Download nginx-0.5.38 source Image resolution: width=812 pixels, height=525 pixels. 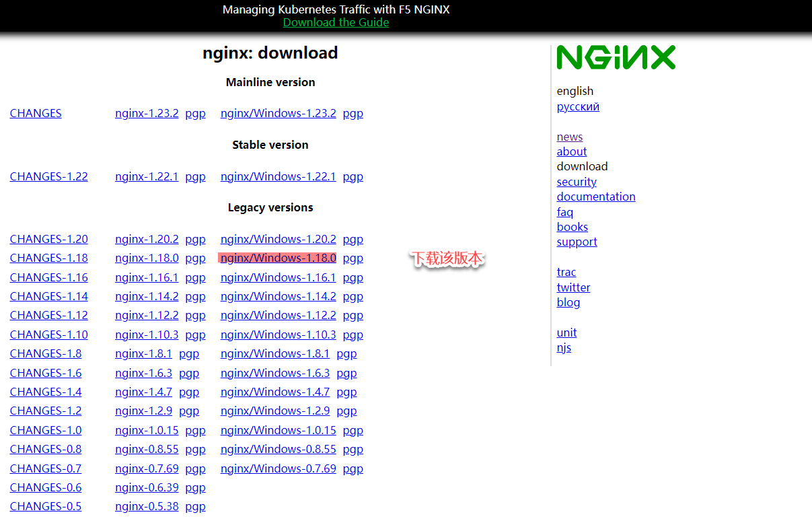[x=147, y=506]
